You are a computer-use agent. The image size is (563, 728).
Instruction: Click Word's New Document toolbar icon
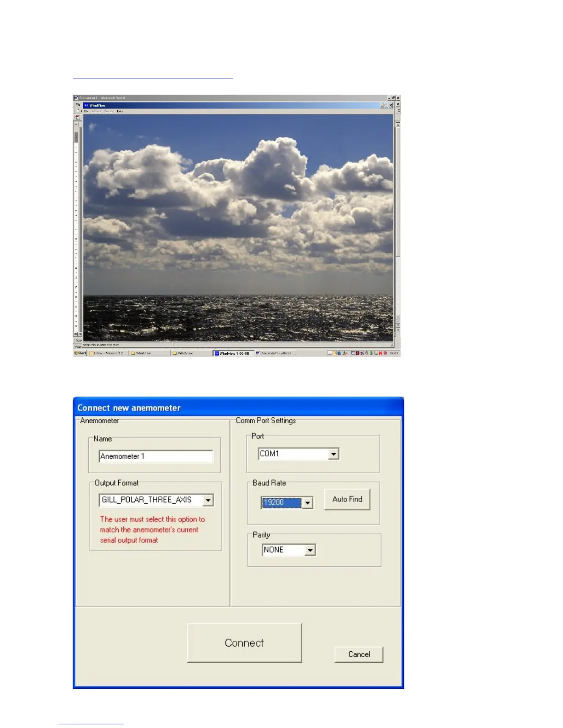pyautogui.click(x=78, y=111)
